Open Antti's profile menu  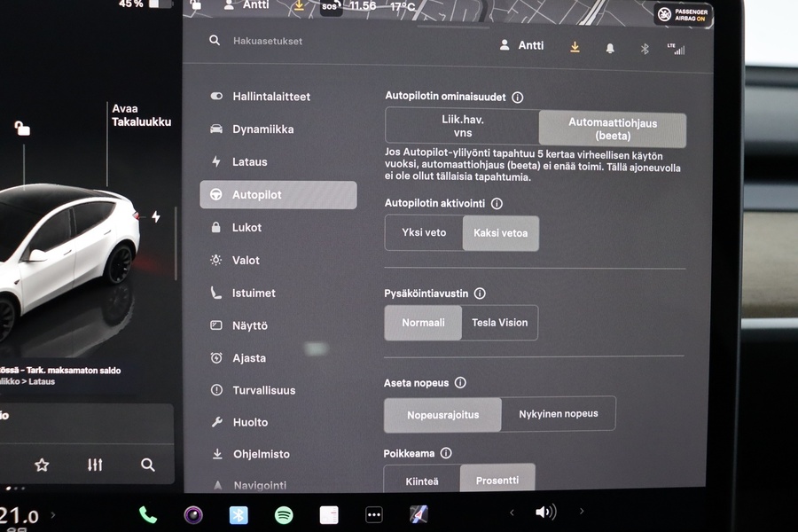tap(520, 45)
